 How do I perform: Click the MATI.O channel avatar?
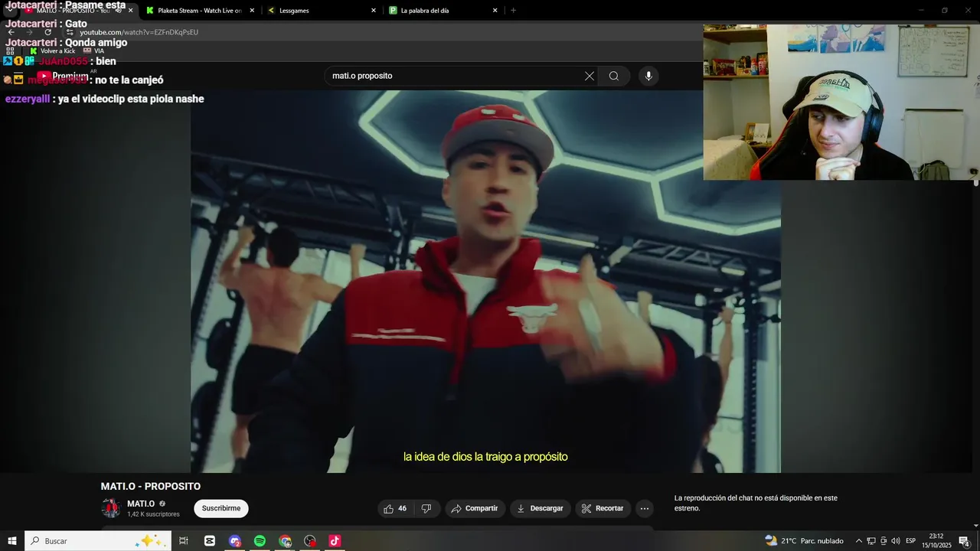click(x=111, y=508)
